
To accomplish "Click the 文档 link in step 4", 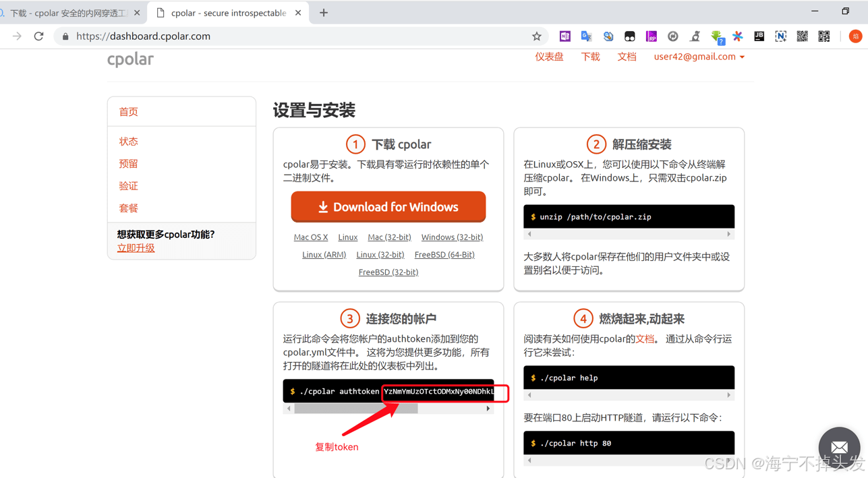I will pos(645,339).
